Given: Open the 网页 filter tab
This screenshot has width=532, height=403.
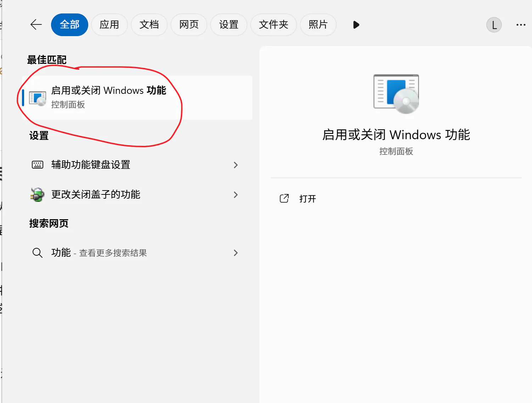Looking at the screenshot, I should [189, 24].
